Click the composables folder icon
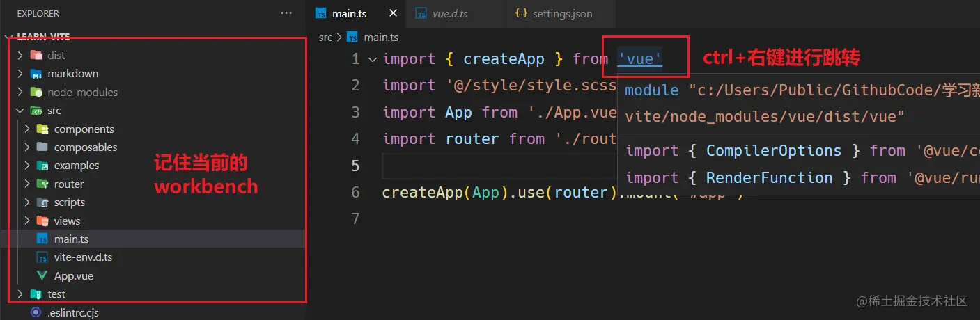 (42, 147)
